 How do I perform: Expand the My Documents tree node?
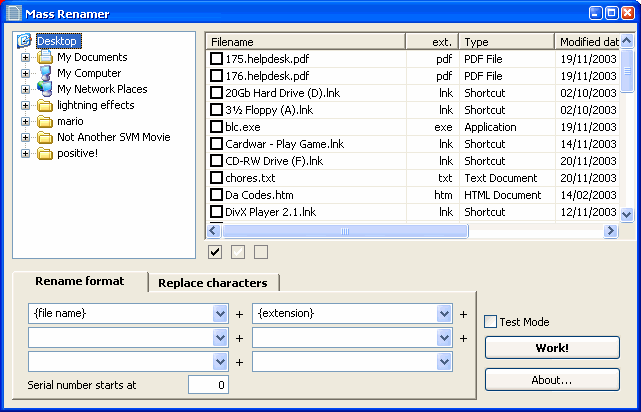(25, 57)
